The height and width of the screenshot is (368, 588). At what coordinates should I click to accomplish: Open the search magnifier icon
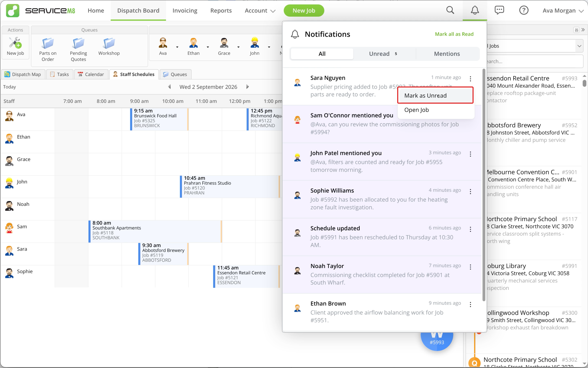(x=450, y=10)
